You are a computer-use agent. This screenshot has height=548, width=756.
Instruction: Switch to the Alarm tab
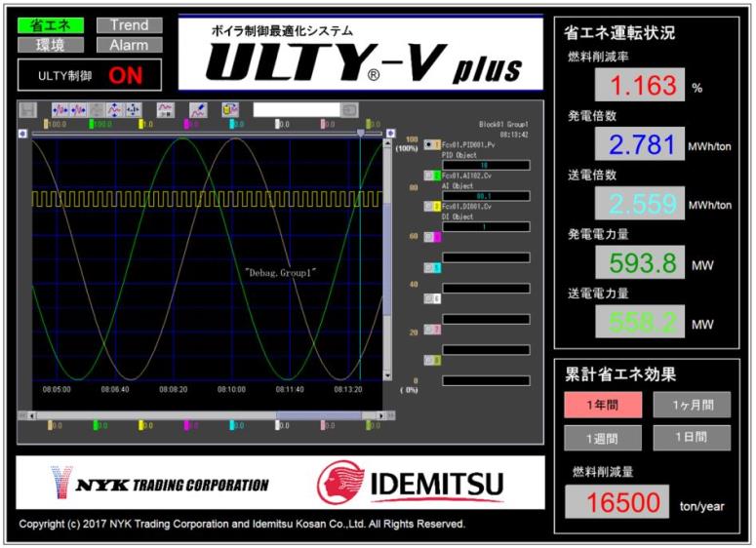pos(129,45)
